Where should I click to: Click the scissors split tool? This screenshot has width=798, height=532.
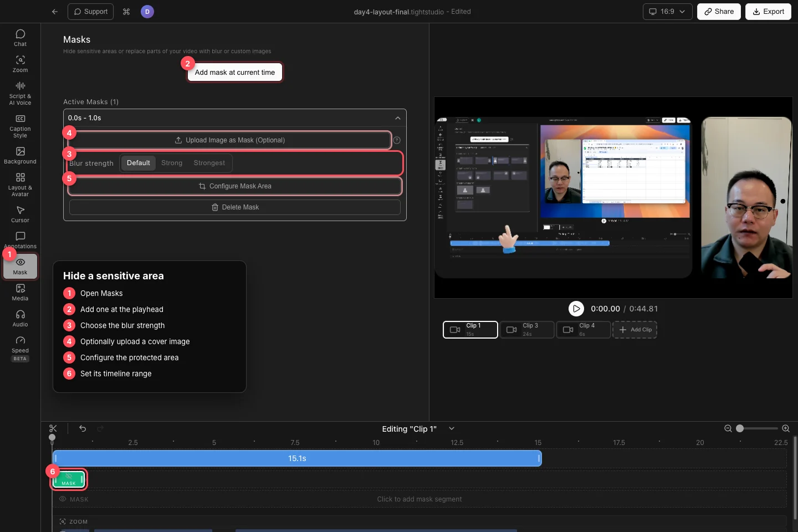(53, 428)
